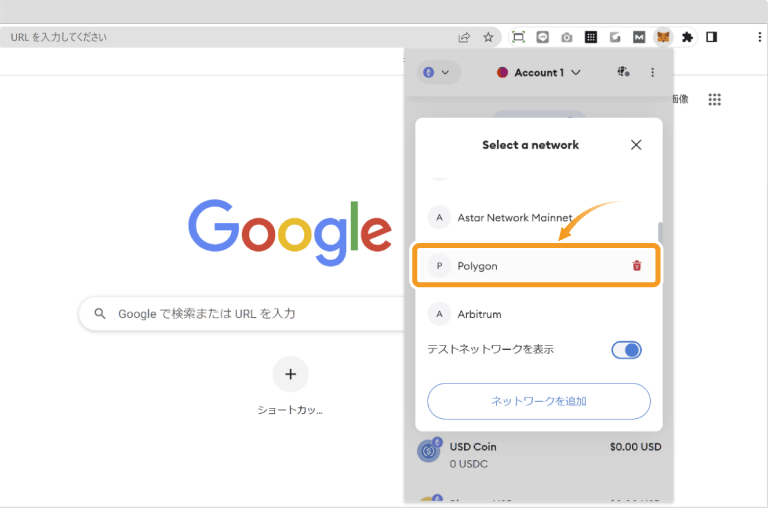
Task: Add a shortcut with the plus button
Action: [290, 374]
